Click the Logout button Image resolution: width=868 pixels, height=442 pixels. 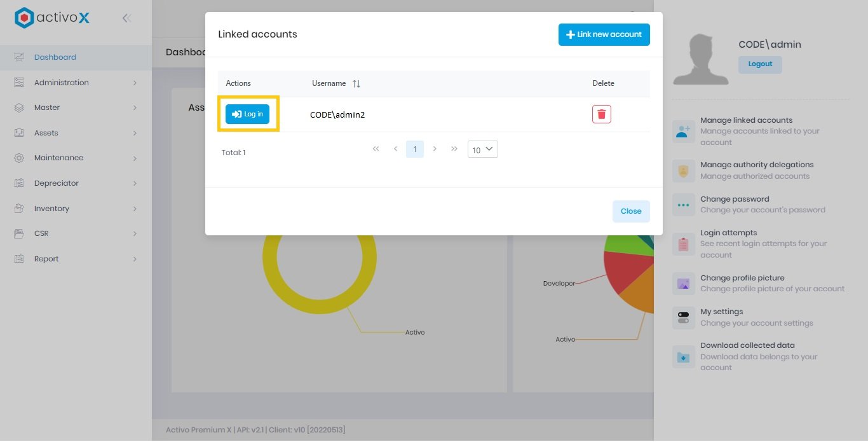[x=760, y=64]
